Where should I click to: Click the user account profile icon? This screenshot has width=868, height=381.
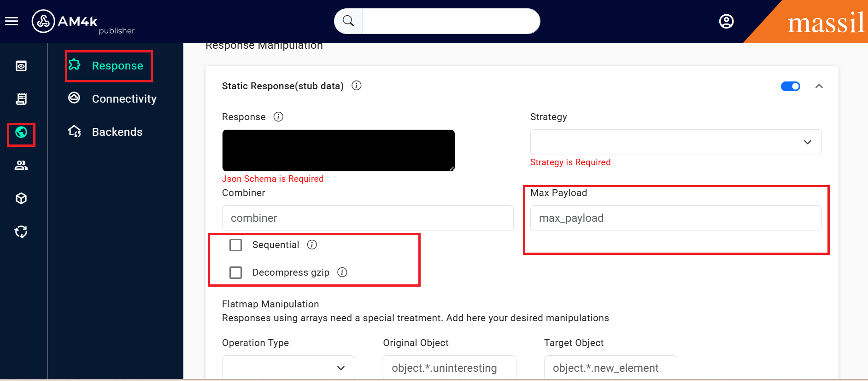[x=726, y=21]
